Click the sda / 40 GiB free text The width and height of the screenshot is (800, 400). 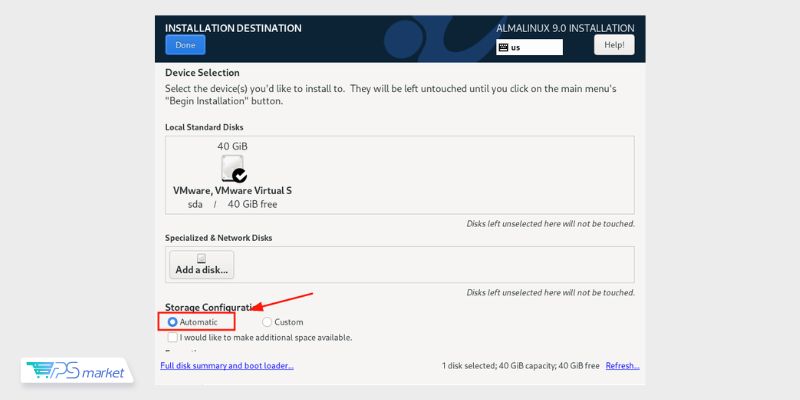click(233, 205)
